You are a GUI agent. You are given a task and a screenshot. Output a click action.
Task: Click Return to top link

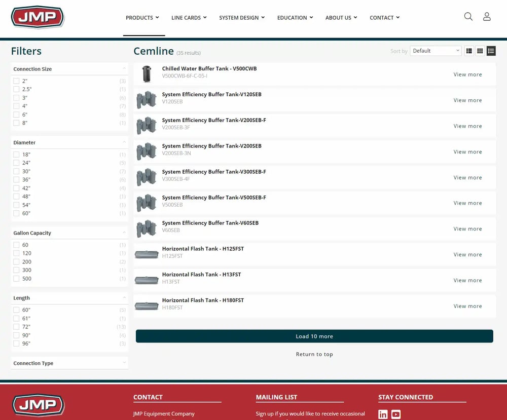point(314,354)
